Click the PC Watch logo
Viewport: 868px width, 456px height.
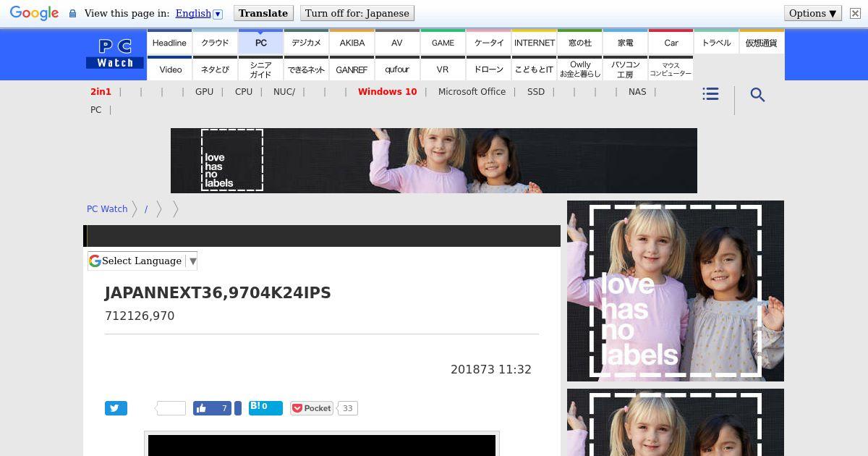(x=115, y=54)
